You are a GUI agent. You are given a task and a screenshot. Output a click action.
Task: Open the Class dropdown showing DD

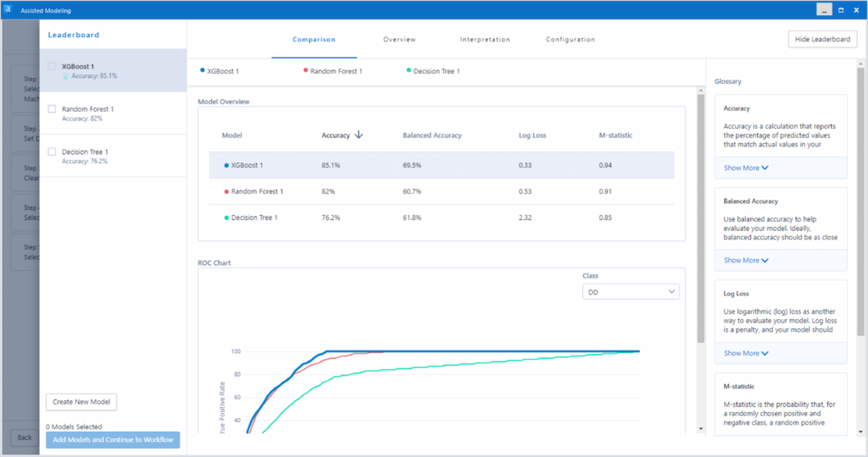point(630,291)
